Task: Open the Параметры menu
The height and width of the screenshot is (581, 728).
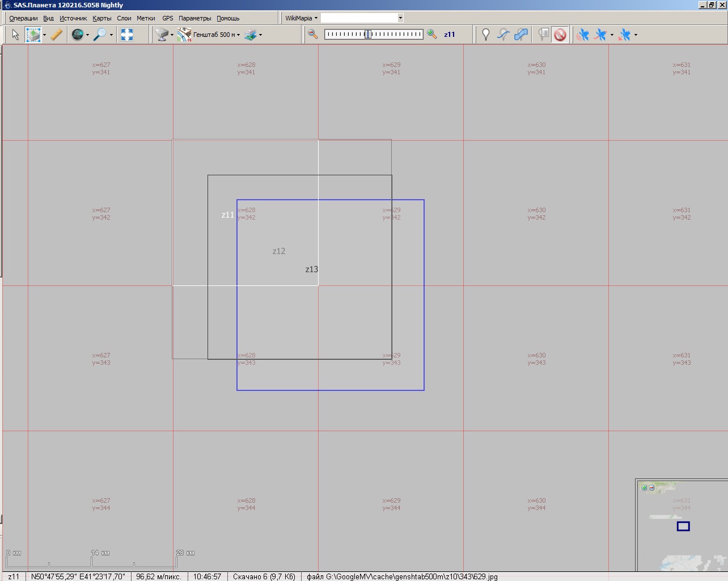Action: 194,18
